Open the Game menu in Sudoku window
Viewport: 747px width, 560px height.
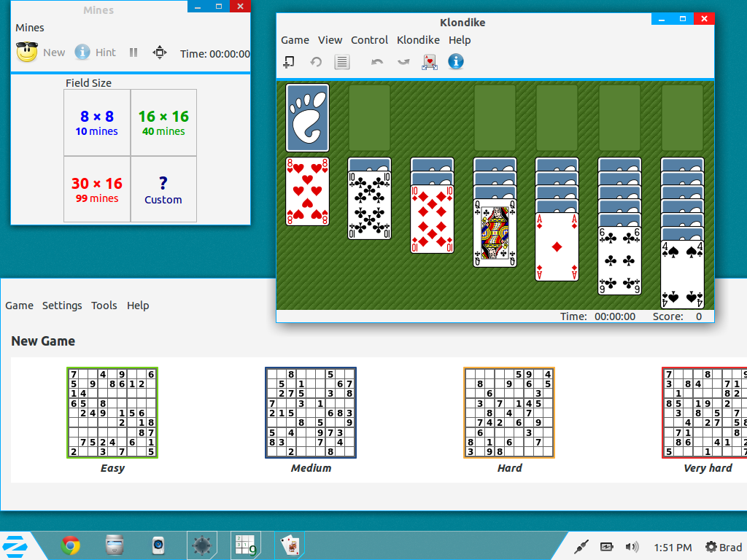pyautogui.click(x=20, y=306)
